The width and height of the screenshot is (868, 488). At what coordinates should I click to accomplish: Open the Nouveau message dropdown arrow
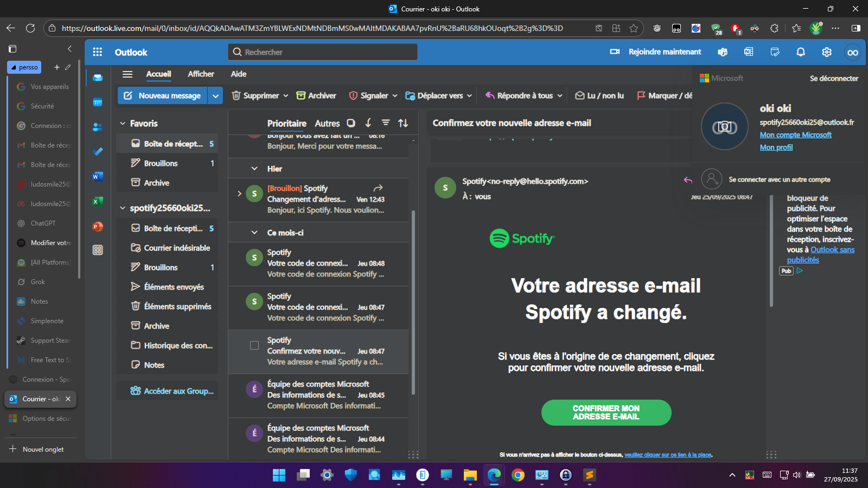tap(215, 95)
